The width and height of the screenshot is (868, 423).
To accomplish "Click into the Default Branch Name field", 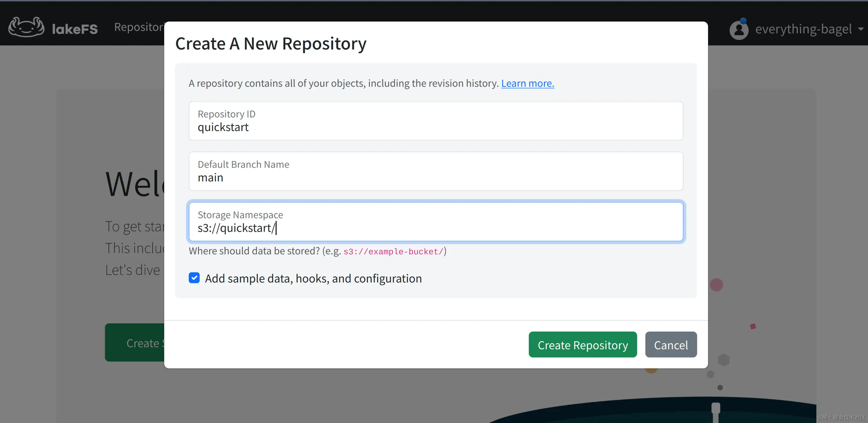I will tap(436, 171).
